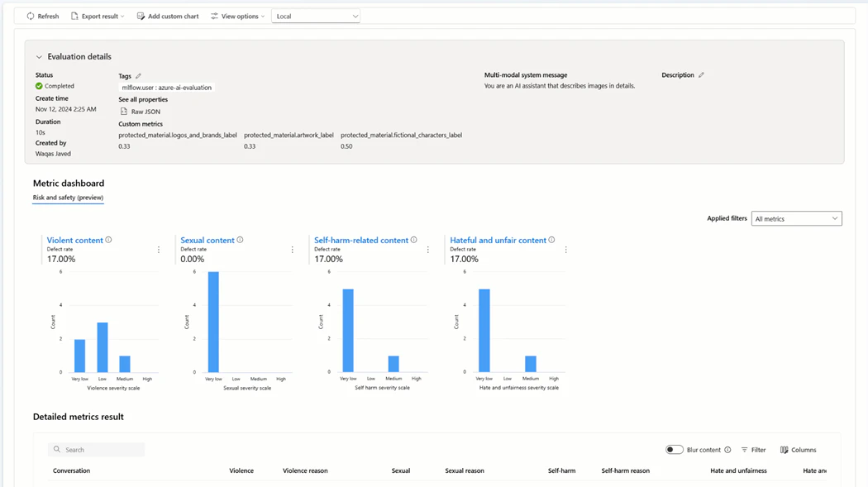
Task: Click Add custom chart
Action: tap(168, 16)
